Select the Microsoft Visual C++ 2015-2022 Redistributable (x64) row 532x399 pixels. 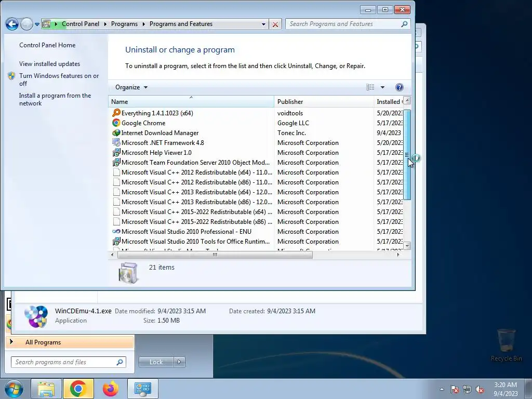coord(257,212)
